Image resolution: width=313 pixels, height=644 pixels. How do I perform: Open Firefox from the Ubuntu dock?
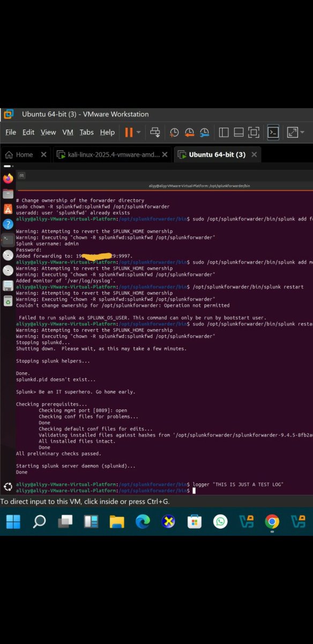click(8, 178)
